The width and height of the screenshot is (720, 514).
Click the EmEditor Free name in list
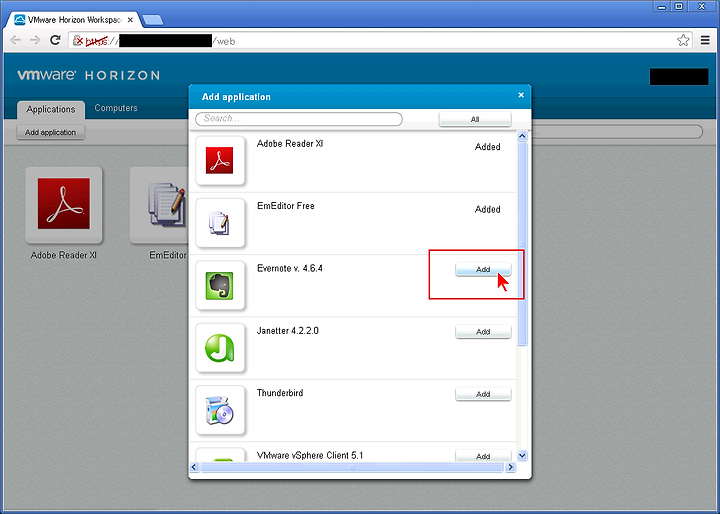(286, 206)
